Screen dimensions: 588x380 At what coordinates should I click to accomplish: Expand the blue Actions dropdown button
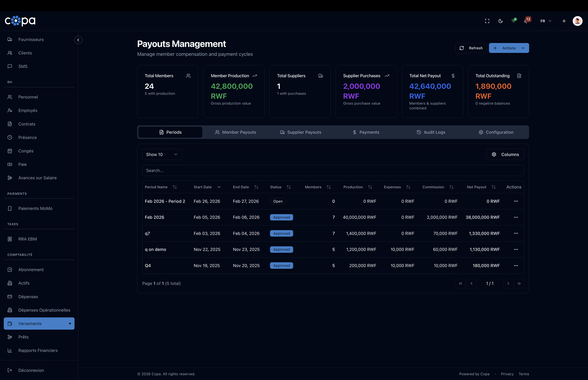(509, 48)
